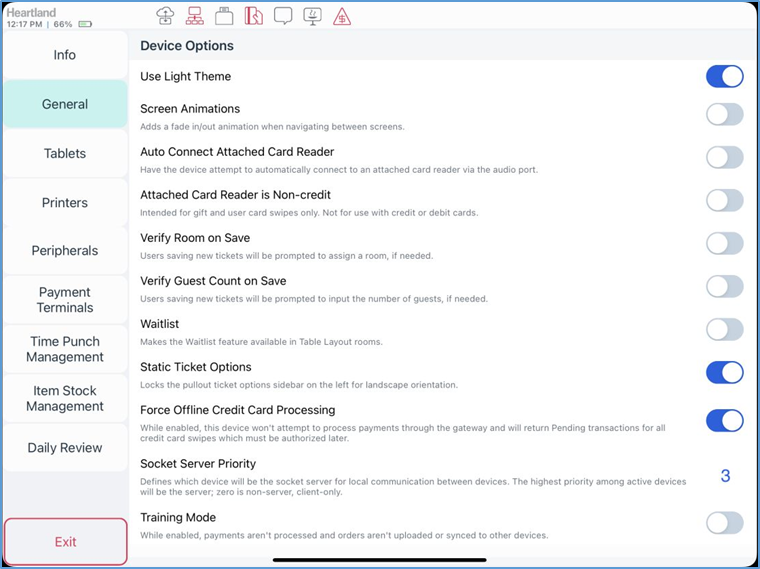Enable Verify Guest Count on Save

coord(724,286)
